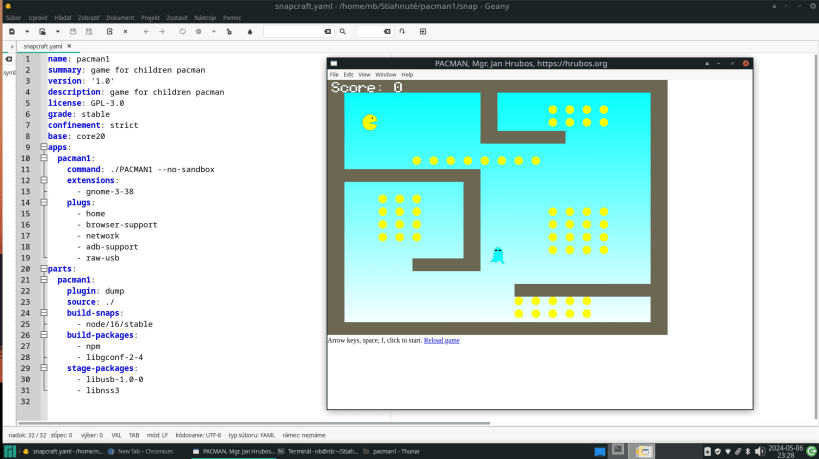This screenshot has width=819, height=459.
Task: Click the Open file toolbar icon
Action: click(x=42, y=31)
